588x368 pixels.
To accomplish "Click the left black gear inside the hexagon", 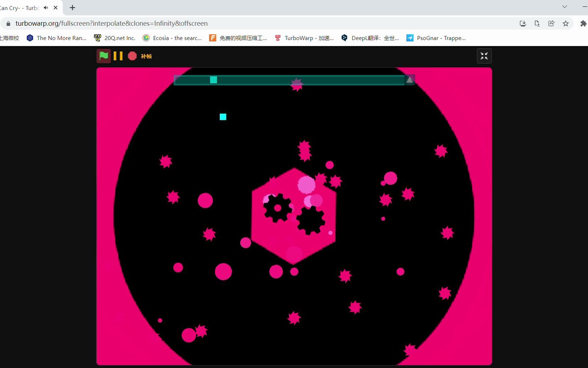I will pyautogui.click(x=277, y=208).
